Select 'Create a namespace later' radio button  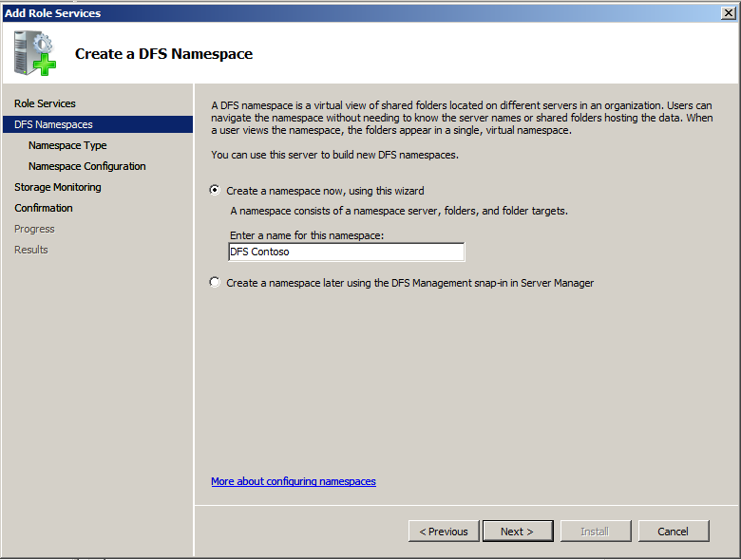(215, 282)
